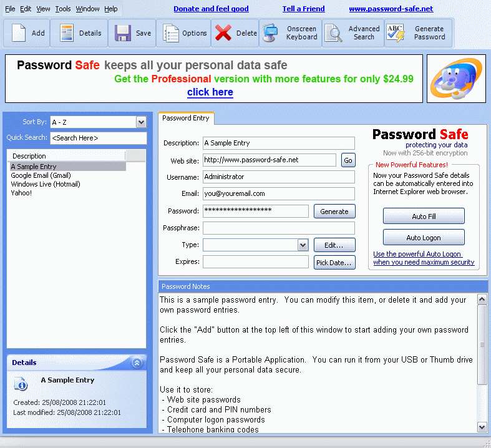Click the Email field
This screenshot has height=448, width=491.
(x=279, y=194)
